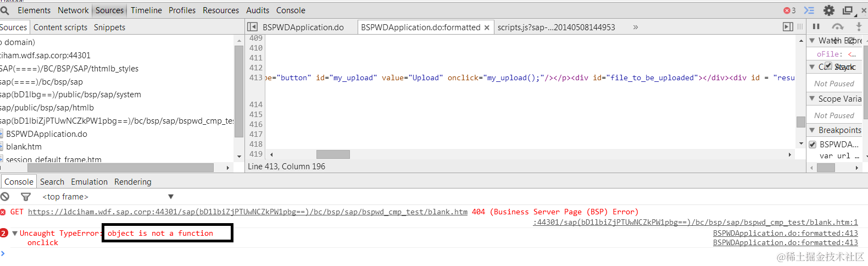Image resolution: width=868 pixels, height=266 pixels.
Task: Open the blank.htm:1 source link
Action: click(695, 223)
